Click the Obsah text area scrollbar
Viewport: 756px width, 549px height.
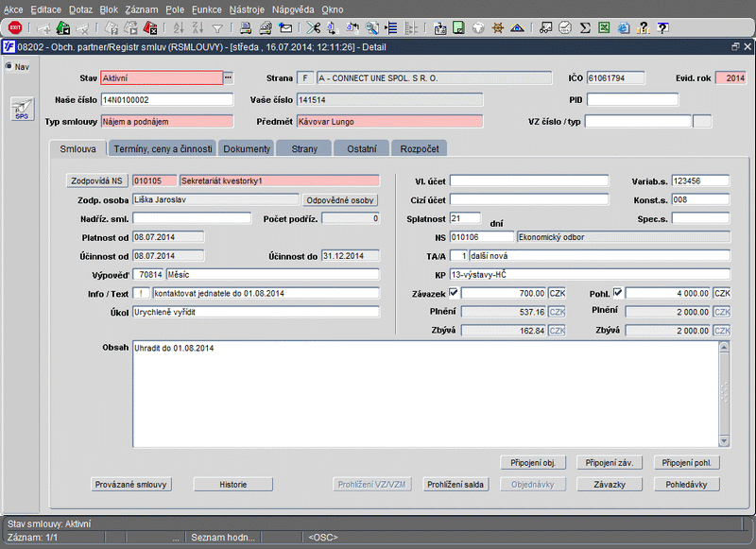[724, 394]
